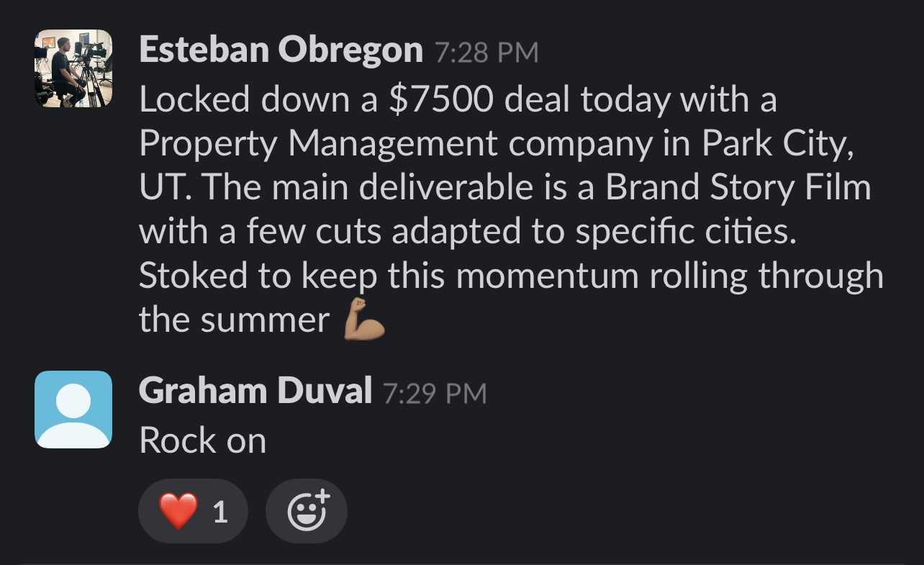Click the word "summer" beside the emoji
The image size is (924, 565).
click(264, 320)
